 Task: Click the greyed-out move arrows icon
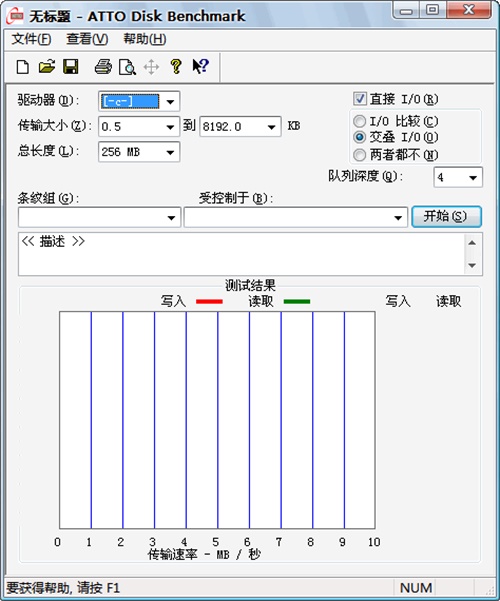click(x=151, y=67)
